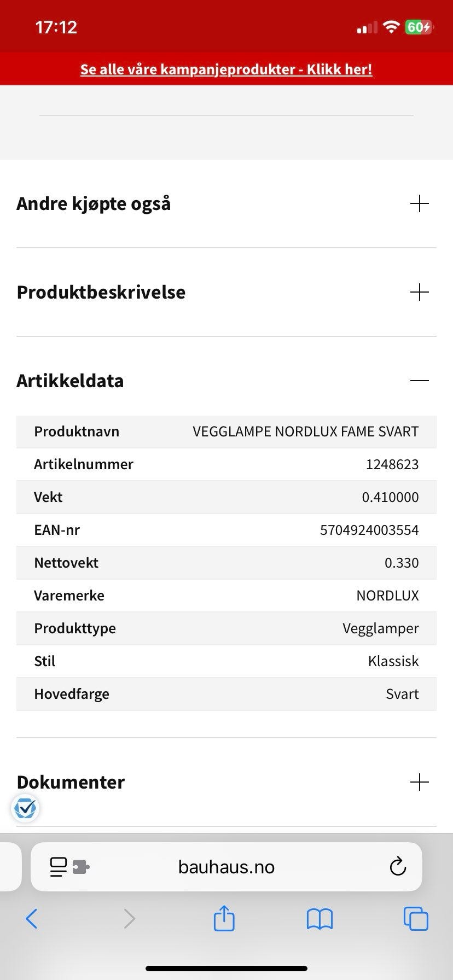Open Safari bookmarks book icon
The height and width of the screenshot is (980, 453).
pos(320,919)
